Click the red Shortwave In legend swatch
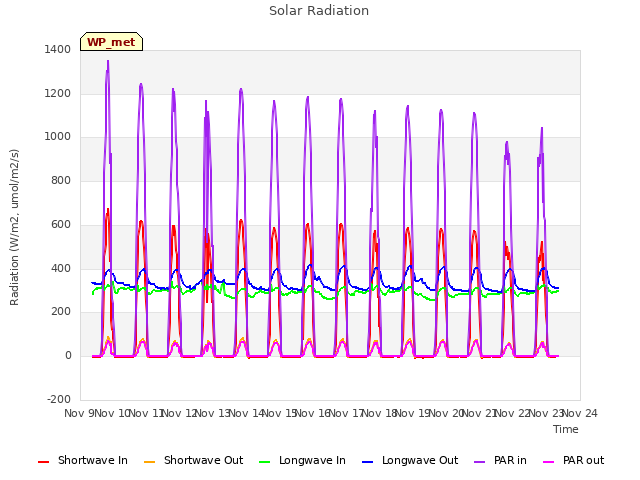 point(43,462)
